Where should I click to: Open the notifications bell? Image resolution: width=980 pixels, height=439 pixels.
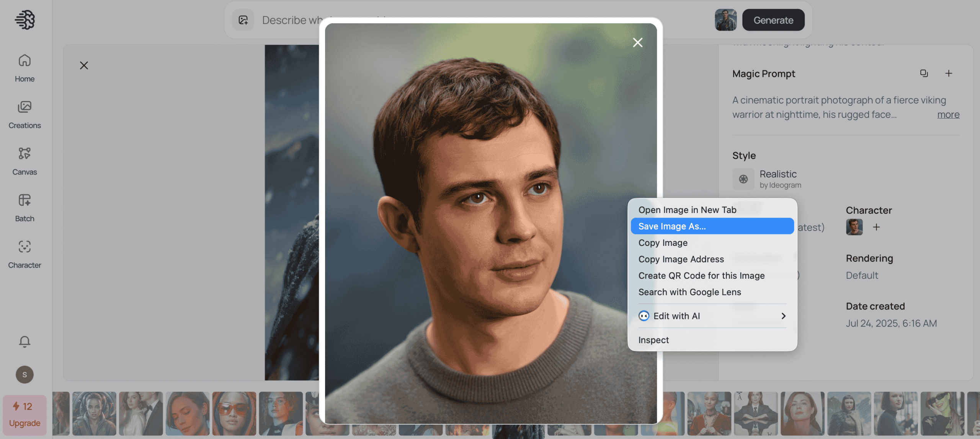tap(24, 341)
